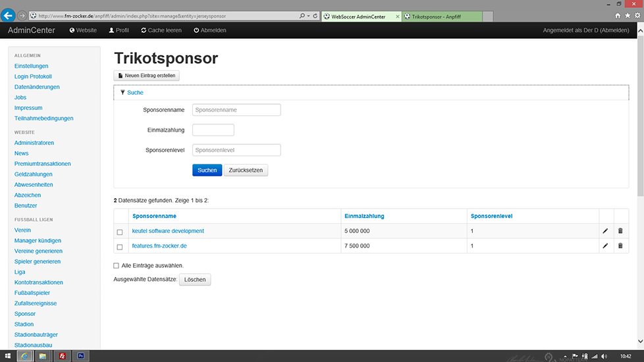Screen dimensions: 644x362
Task: Enable the 'Alle Einträge auswählen' checkbox
Action: coord(117,266)
